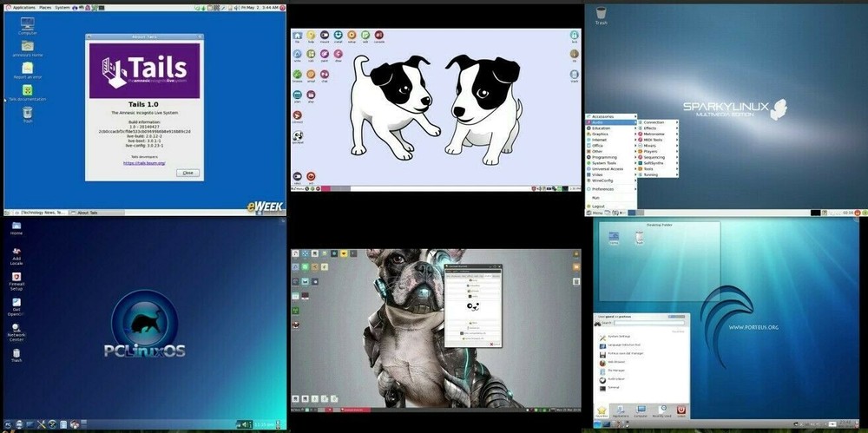Open Puppy desktop 'plan' icon

[297, 95]
